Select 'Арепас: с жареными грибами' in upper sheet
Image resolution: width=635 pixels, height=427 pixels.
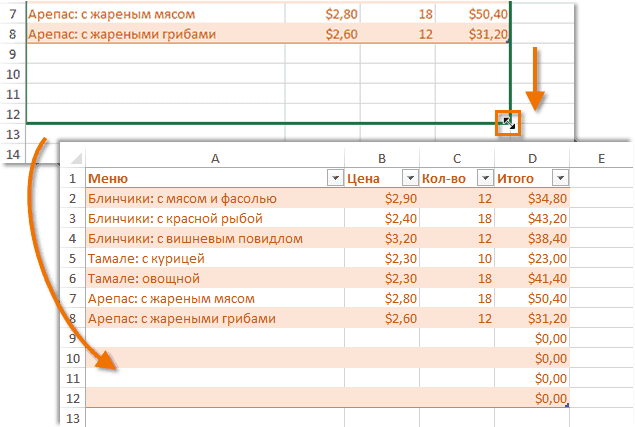pos(156,34)
